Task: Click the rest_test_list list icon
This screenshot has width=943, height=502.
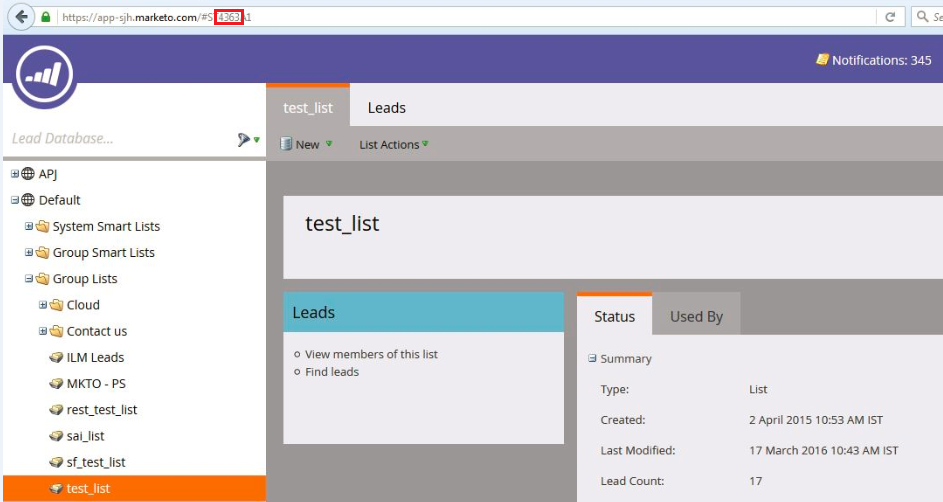Action: (57, 409)
